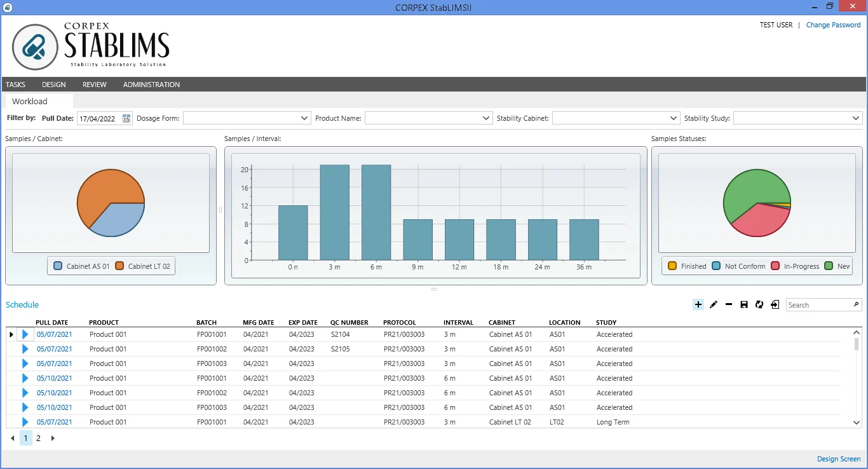Go to page 2 of the schedule
868x469 pixels.
coord(38,438)
